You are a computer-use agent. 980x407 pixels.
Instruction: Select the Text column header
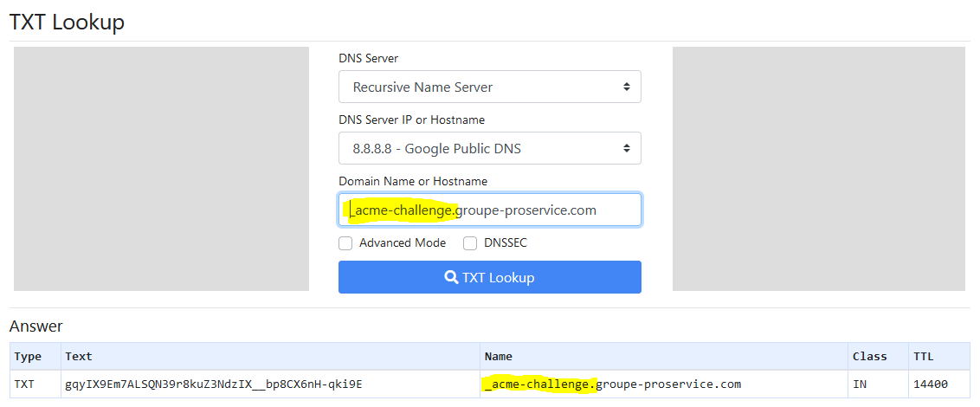tap(78, 356)
